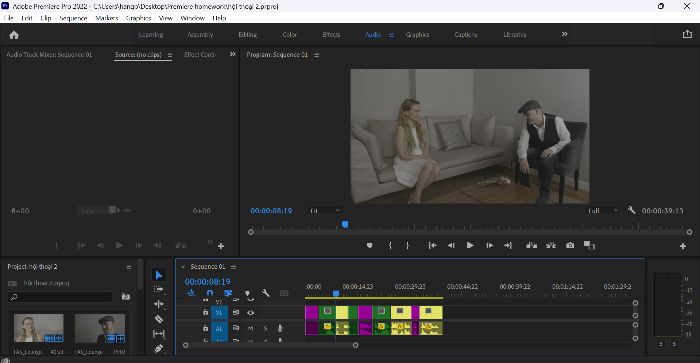
Task: Open the File menu
Action: [x=8, y=18]
